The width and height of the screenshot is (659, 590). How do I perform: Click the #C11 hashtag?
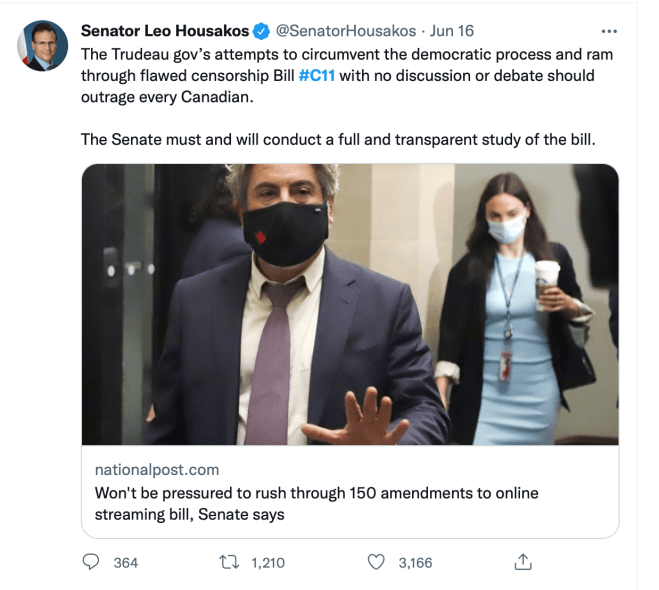316,76
